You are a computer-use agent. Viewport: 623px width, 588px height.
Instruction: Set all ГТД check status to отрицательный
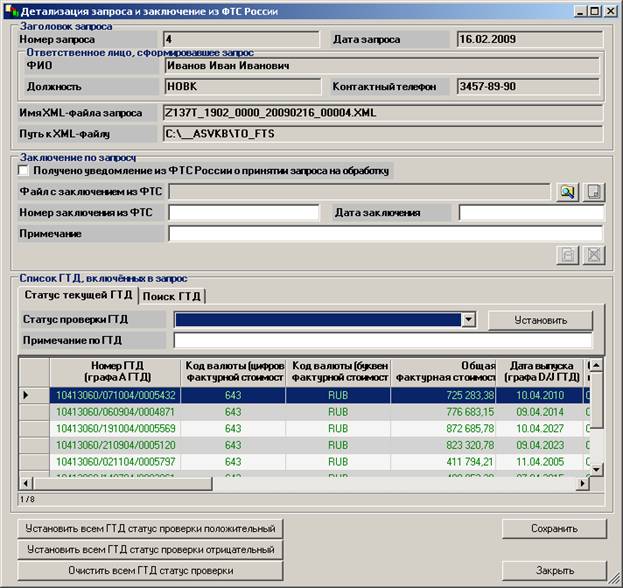point(150,549)
